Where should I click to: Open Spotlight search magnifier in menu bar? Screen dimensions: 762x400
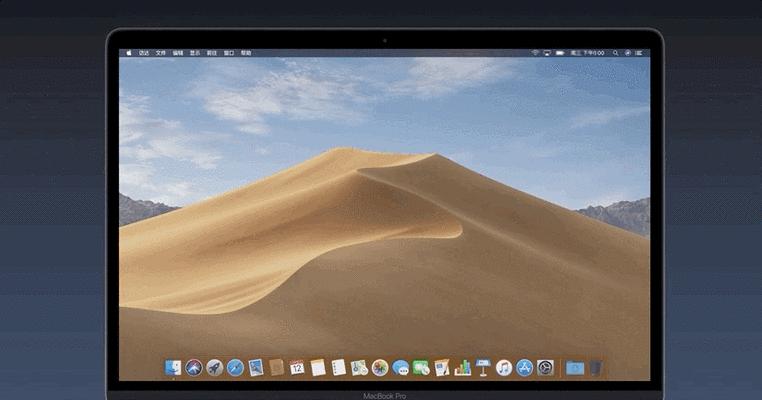pos(616,53)
